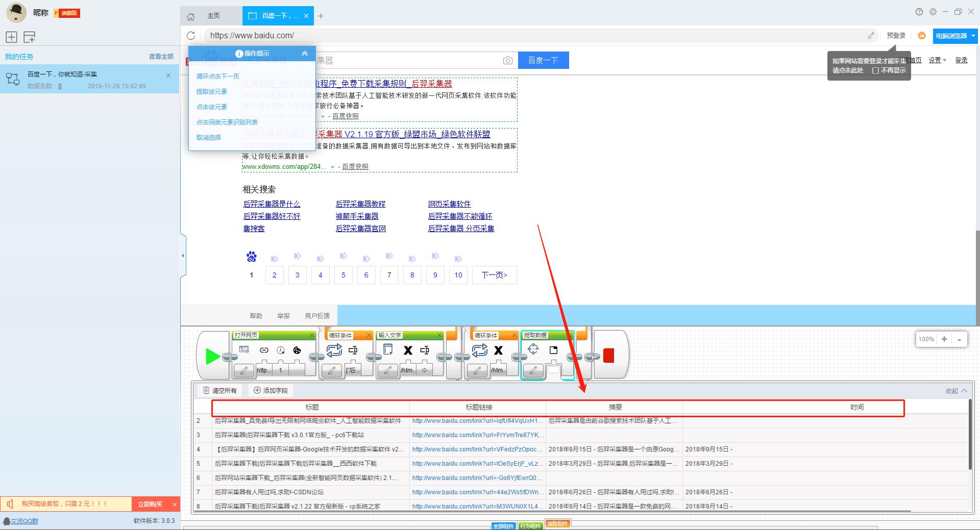Click the 标题链接 column header

point(478,407)
